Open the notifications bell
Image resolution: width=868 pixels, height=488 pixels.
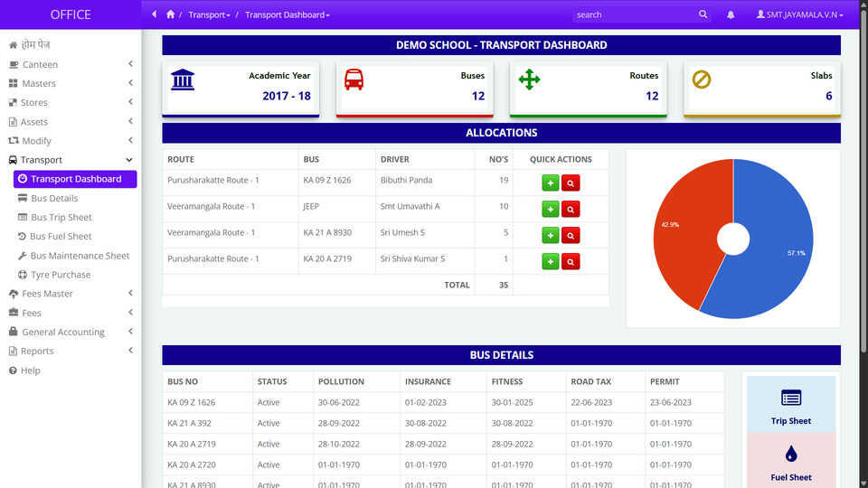731,14
